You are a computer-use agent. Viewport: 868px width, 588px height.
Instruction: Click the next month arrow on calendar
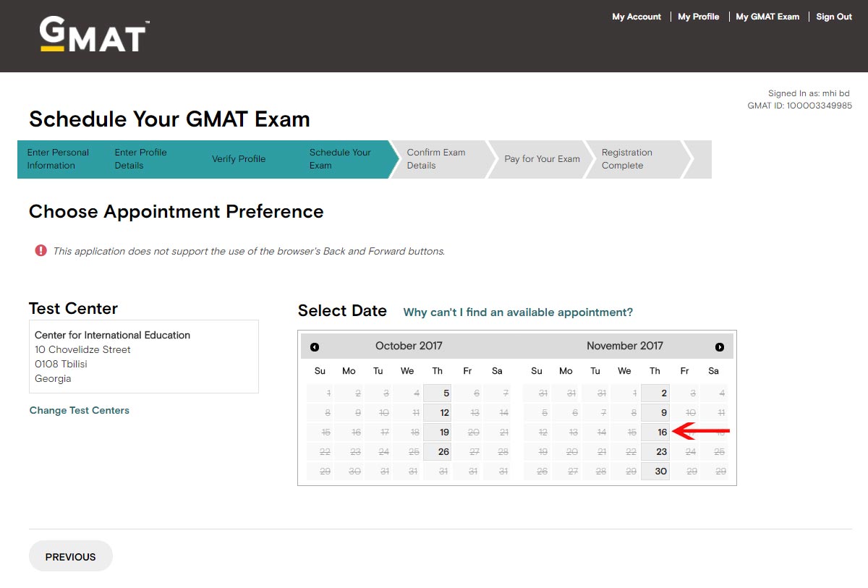pos(718,346)
